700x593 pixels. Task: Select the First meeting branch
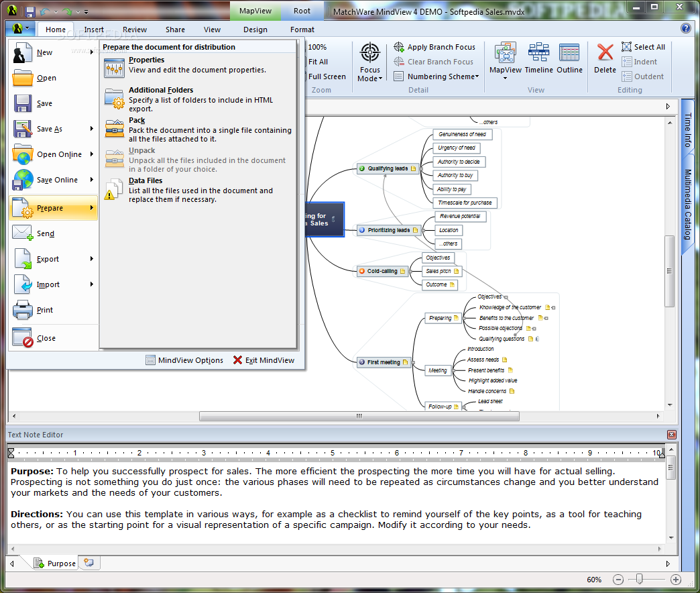tap(384, 362)
